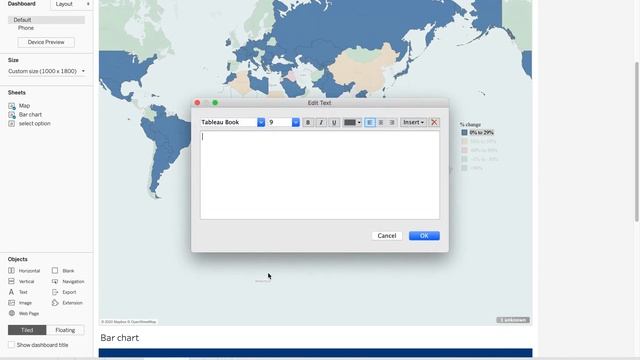Screen dimensions: 640x360
Task: Switch to the Dashboard tab
Action: [x=22, y=4]
